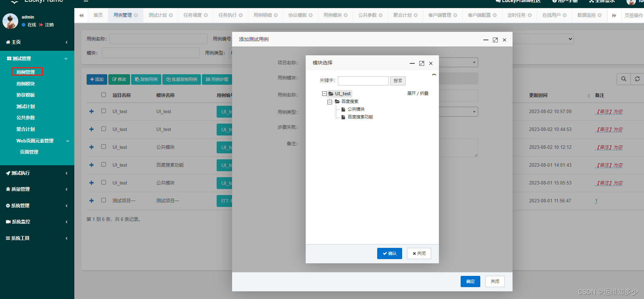Check the 百度搜索功能 row checkbox
Image resolution: width=644 pixels, height=299 pixels.
[103, 165]
